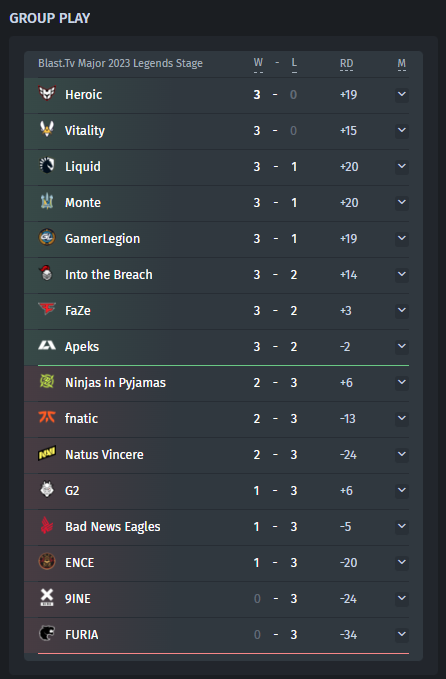Expand Heroic's match details chevron

[402, 94]
